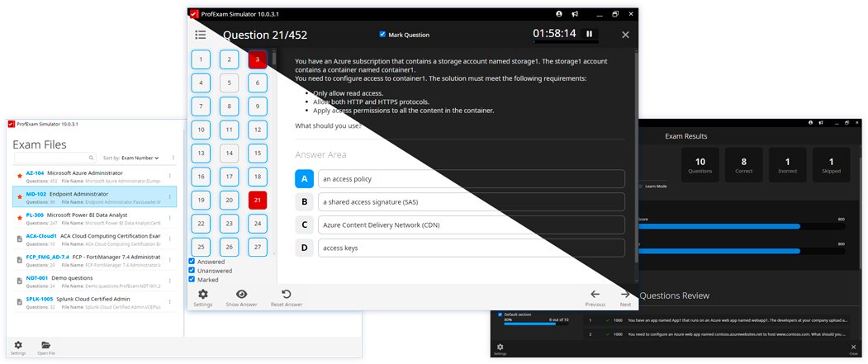Open the question list hamburger menu

pos(201,35)
